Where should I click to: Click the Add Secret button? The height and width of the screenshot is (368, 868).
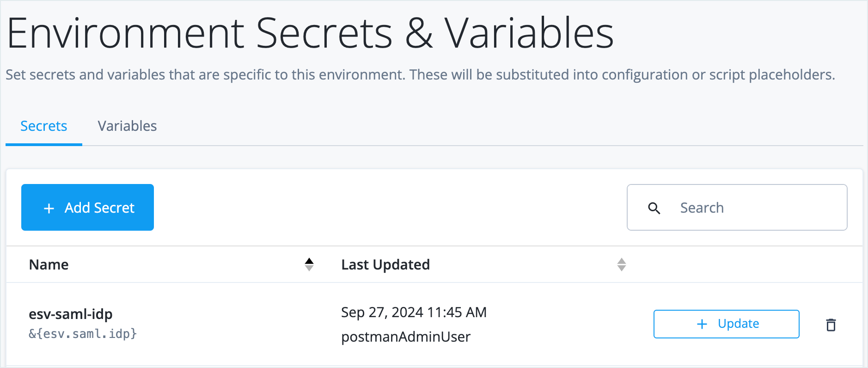coord(87,208)
